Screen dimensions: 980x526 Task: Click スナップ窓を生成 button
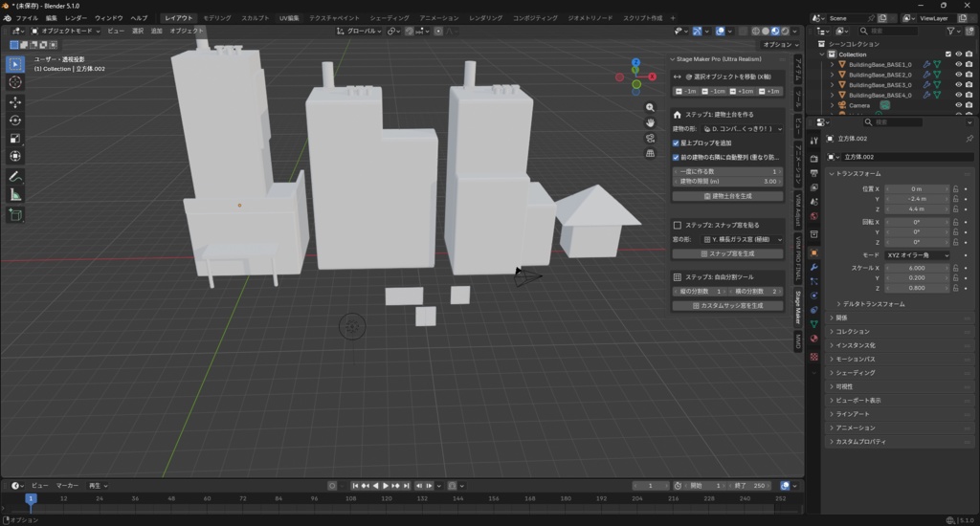[x=727, y=253]
